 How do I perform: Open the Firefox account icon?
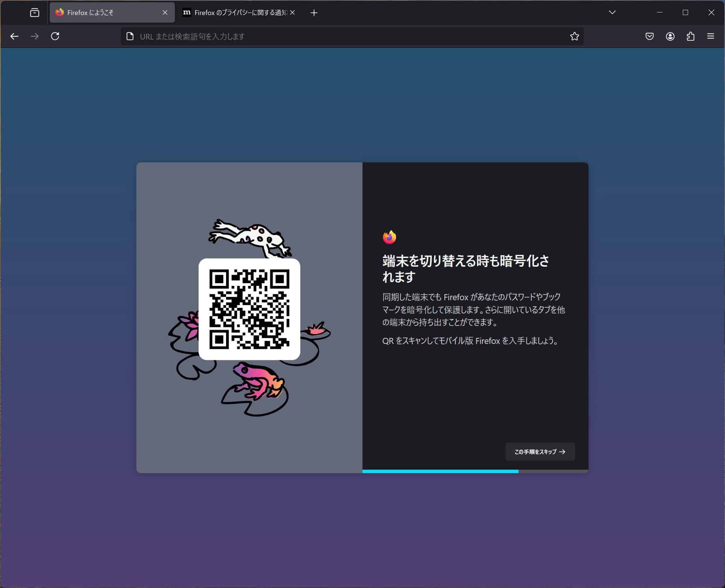pyautogui.click(x=670, y=36)
